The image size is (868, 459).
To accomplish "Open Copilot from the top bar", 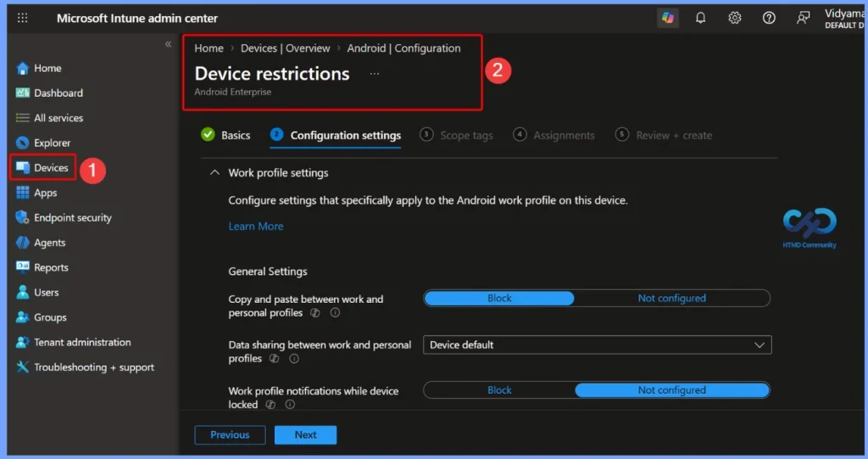I will pos(668,18).
